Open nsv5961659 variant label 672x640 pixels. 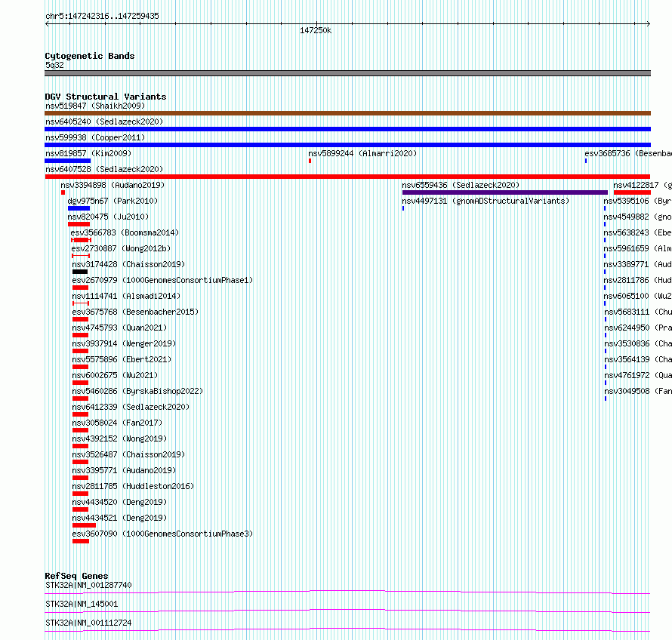[x=638, y=248]
